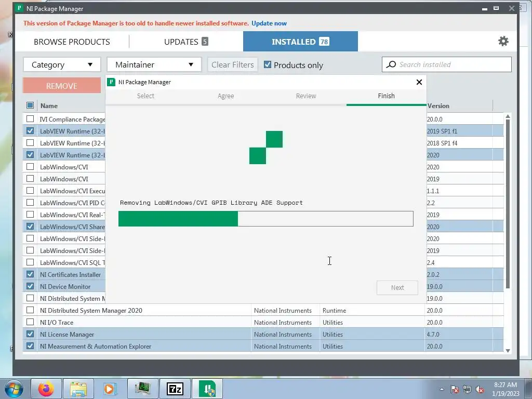Toggle the select-all checkbox in the header
The height and width of the screenshot is (399, 532).
(30, 105)
